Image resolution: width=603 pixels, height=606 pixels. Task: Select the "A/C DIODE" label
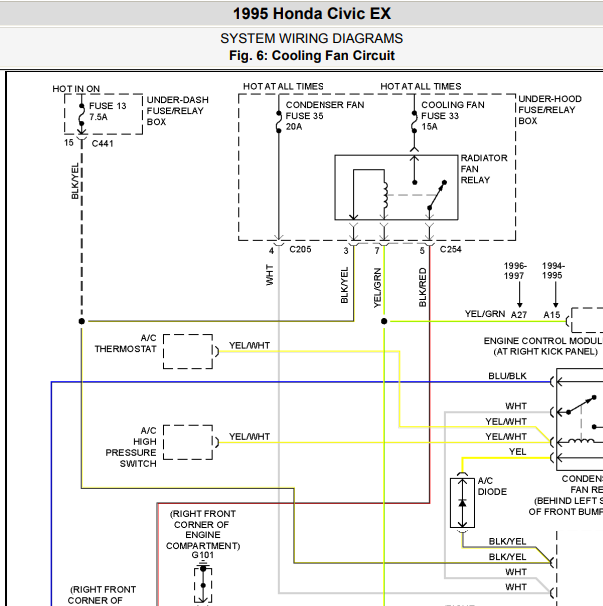[492, 486]
